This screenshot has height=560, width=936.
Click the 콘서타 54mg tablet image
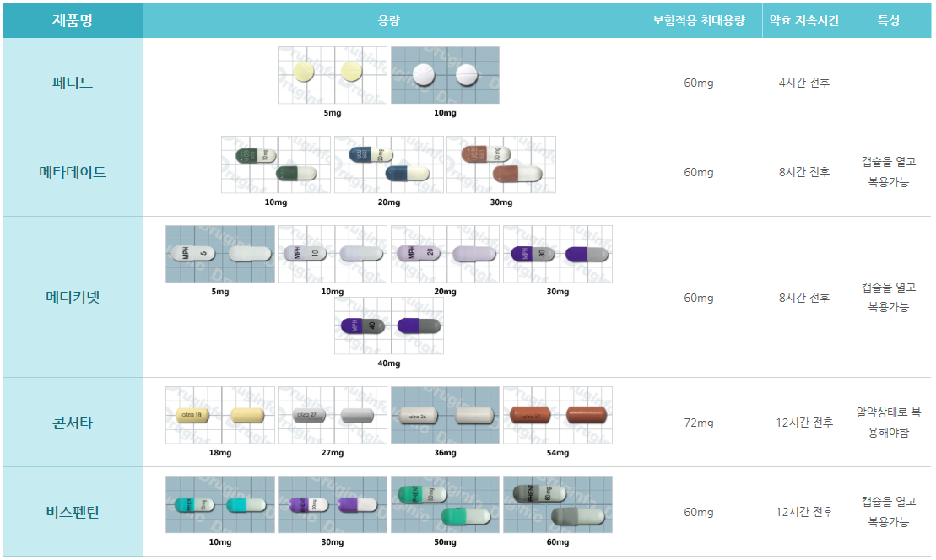click(558, 415)
